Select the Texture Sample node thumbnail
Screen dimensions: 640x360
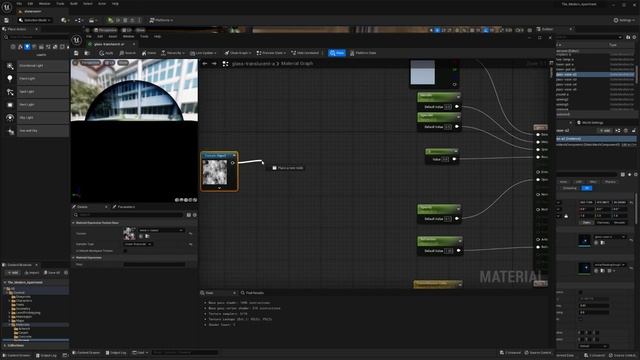pyautogui.click(x=215, y=172)
